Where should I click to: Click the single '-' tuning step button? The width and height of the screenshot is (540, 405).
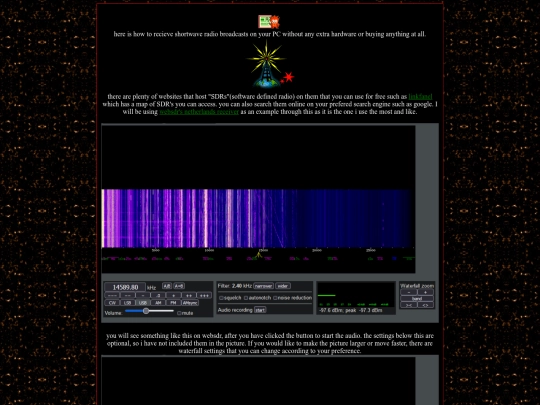tap(143, 295)
